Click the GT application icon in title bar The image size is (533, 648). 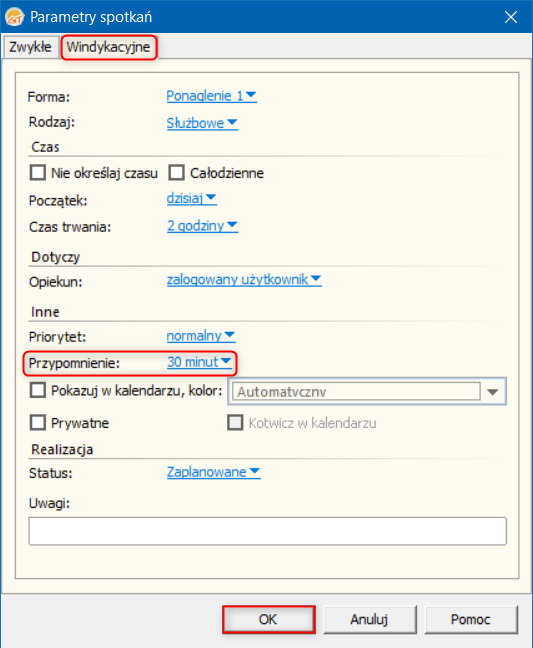[14, 17]
